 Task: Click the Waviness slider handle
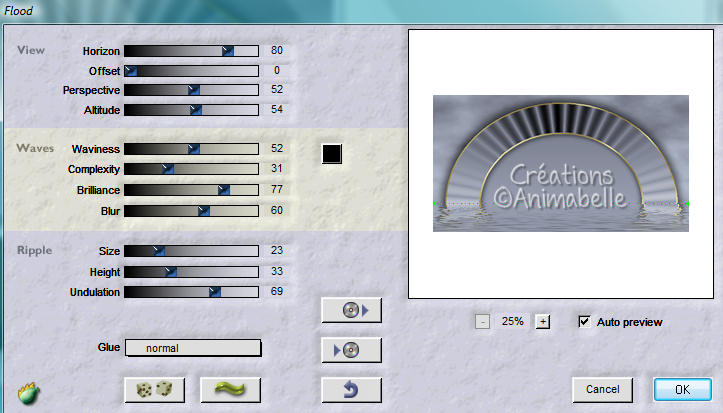coord(194,149)
